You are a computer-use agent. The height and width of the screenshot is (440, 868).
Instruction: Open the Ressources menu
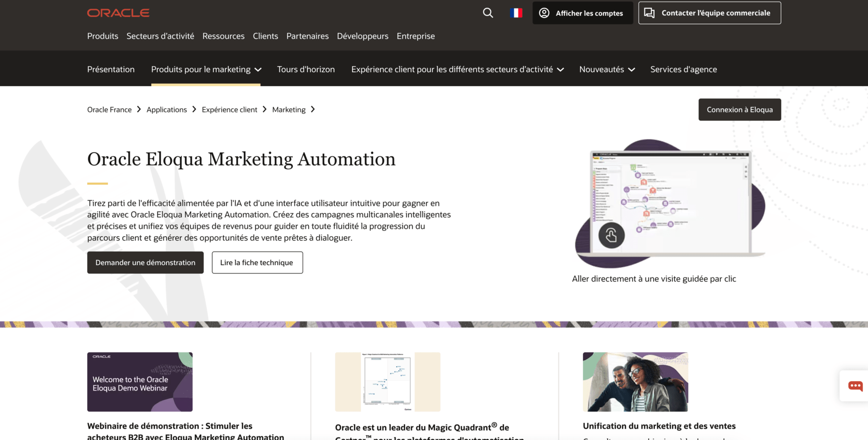224,36
